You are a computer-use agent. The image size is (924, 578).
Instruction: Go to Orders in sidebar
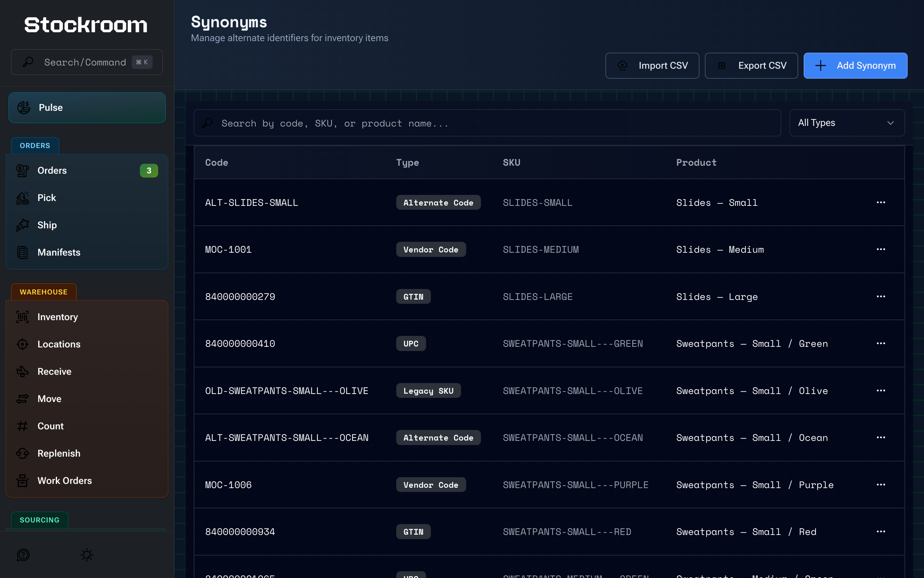(87, 171)
